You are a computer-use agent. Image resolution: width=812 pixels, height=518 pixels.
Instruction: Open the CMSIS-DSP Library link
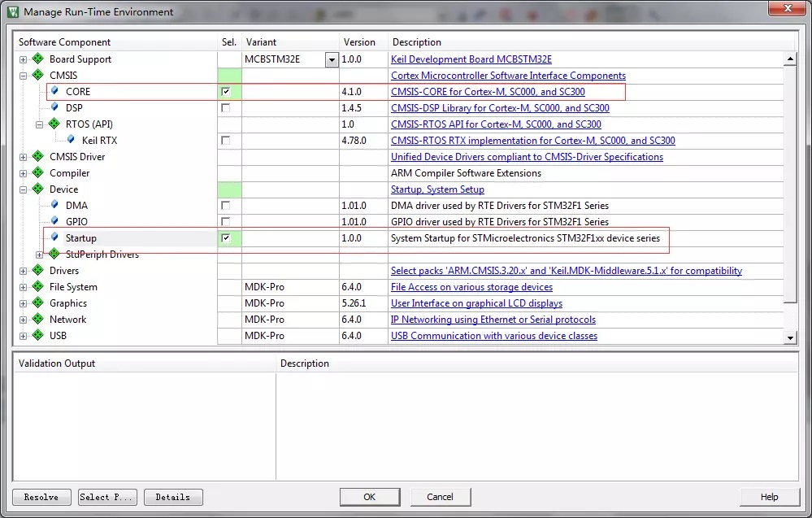[x=500, y=107]
